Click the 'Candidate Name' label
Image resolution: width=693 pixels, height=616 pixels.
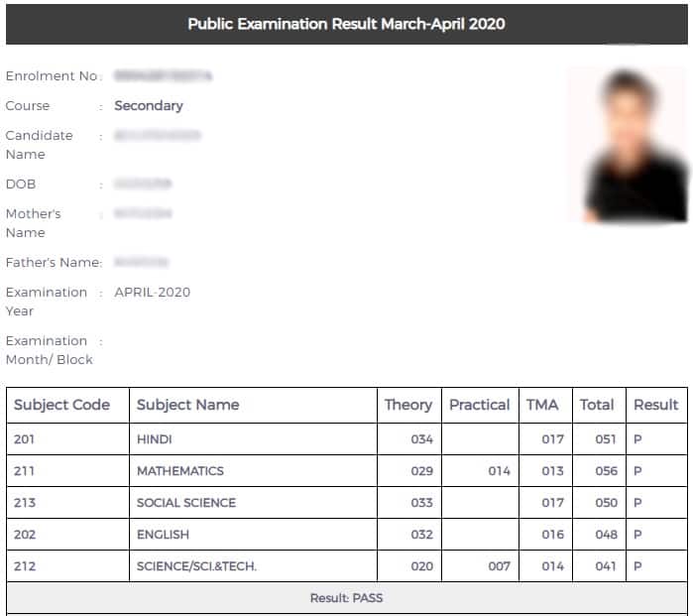tap(39, 145)
